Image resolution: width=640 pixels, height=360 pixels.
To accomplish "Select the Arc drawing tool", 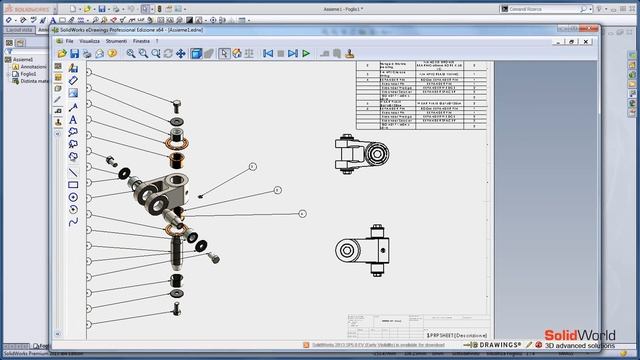I will click(73, 209).
